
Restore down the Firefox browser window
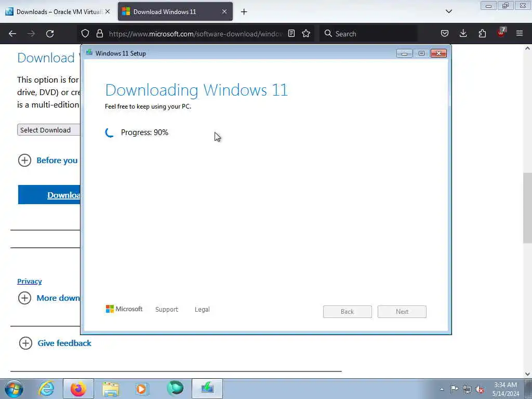506,6
